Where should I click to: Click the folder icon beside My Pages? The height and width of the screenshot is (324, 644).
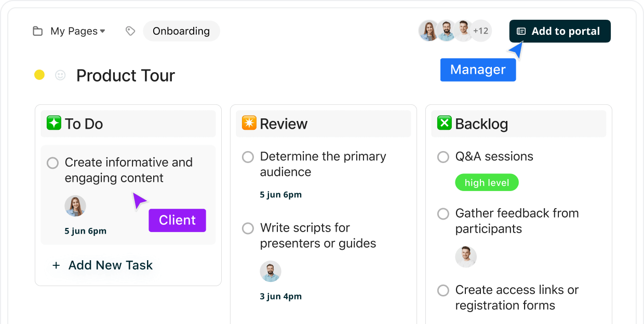point(37,31)
